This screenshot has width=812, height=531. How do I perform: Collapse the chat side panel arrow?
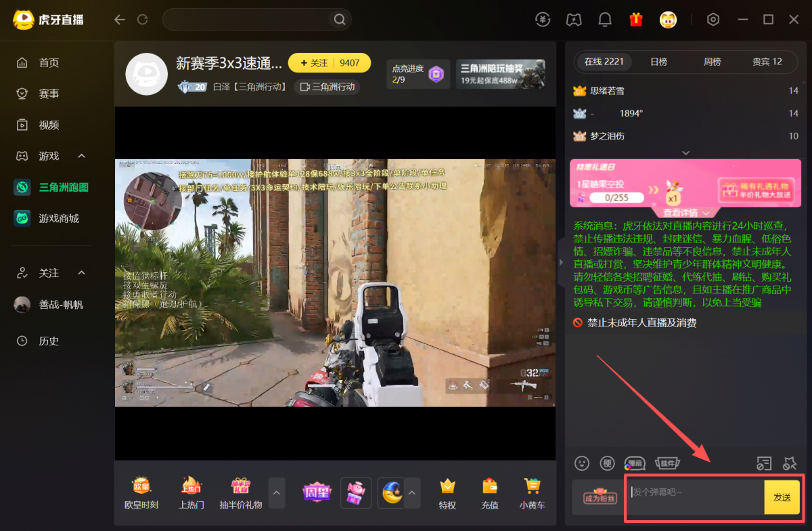click(560, 263)
